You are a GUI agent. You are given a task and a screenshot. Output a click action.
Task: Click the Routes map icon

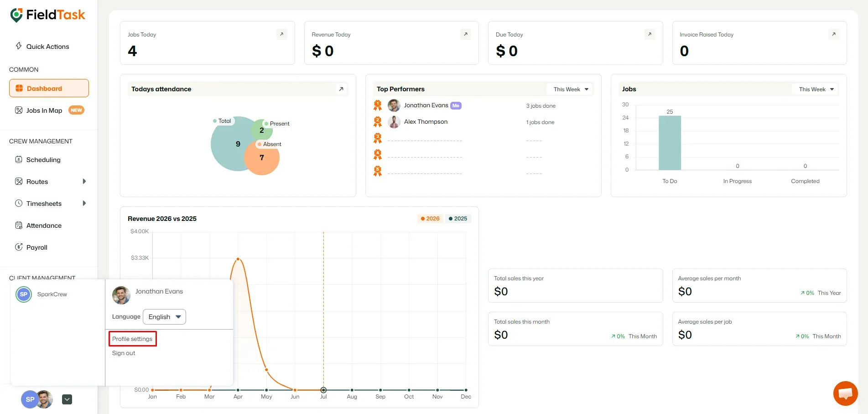[19, 181]
